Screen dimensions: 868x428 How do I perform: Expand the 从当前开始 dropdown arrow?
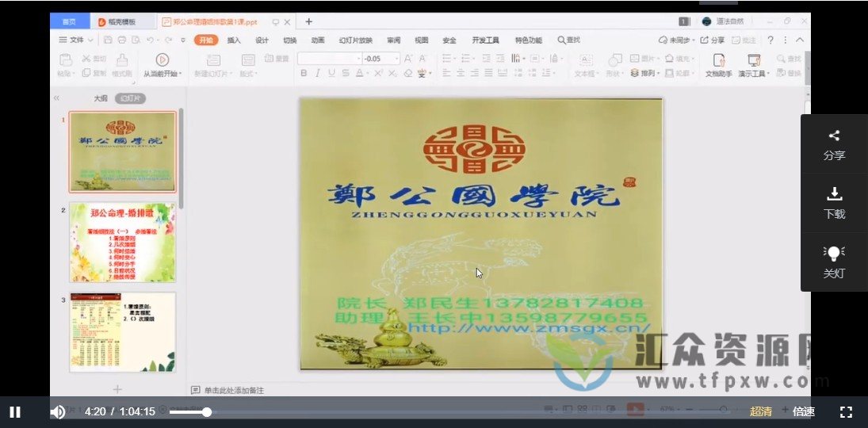coord(181,73)
